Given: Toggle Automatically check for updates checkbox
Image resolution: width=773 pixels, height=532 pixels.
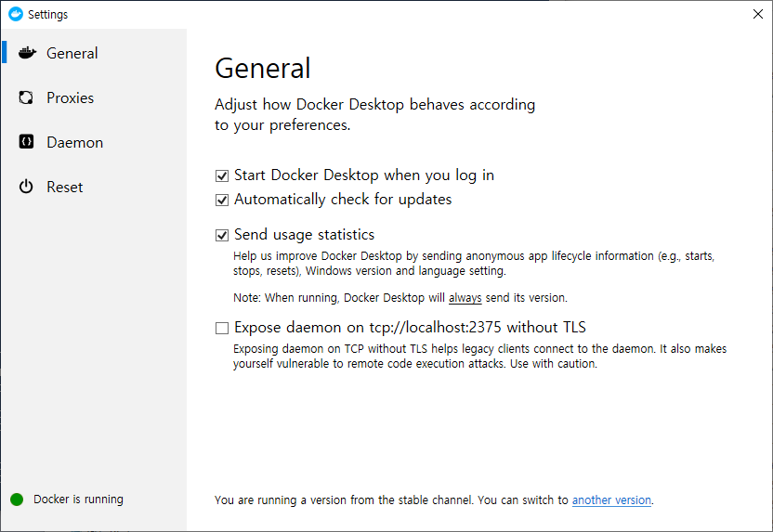Looking at the screenshot, I should (222, 200).
